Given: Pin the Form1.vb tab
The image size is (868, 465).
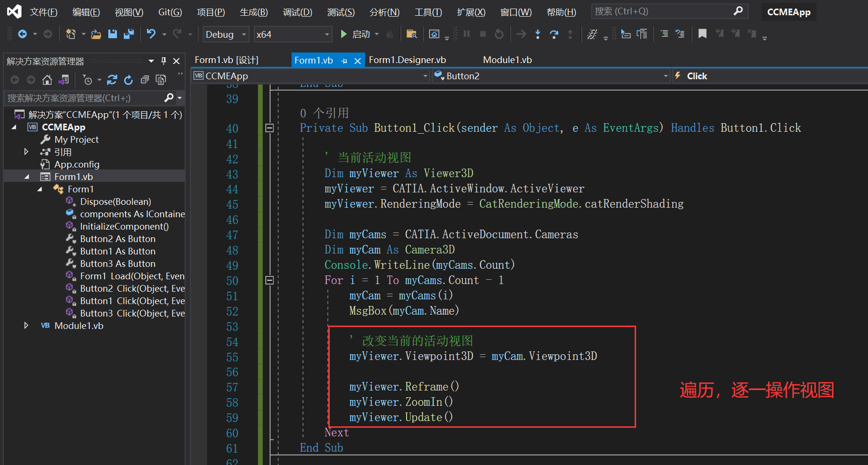Looking at the screenshot, I should 344,61.
